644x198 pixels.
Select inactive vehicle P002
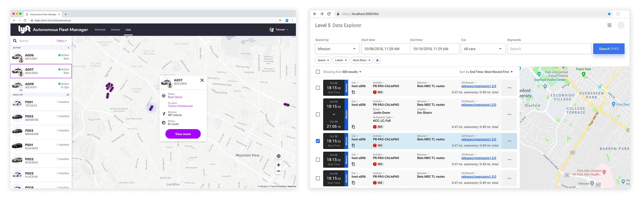(41, 161)
